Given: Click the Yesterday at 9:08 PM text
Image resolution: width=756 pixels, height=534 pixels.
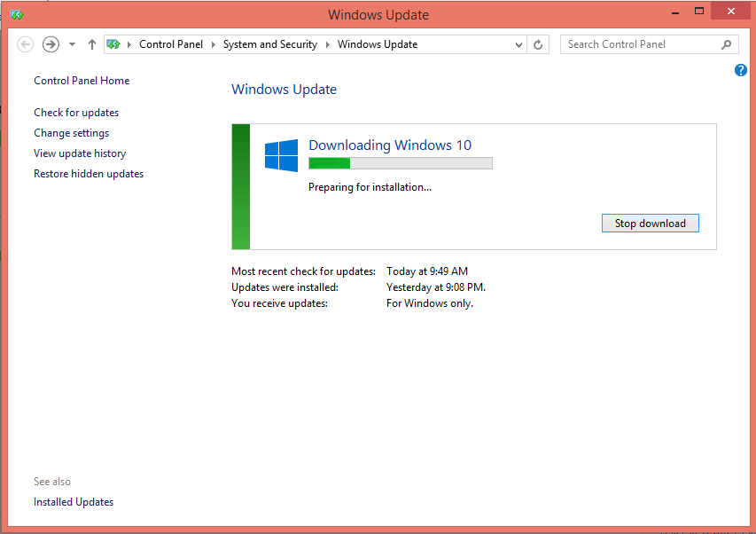Looking at the screenshot, I should coord(436,287).
